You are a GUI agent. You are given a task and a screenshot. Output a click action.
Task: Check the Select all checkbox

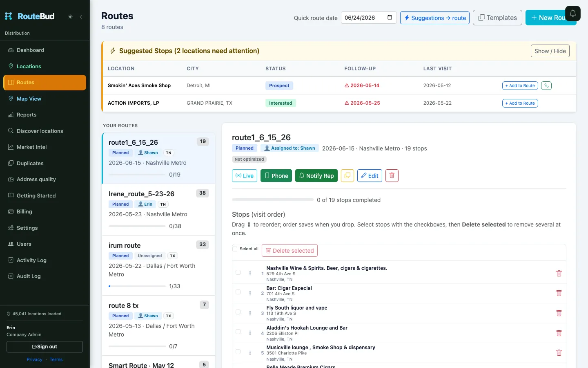(235, 249)
